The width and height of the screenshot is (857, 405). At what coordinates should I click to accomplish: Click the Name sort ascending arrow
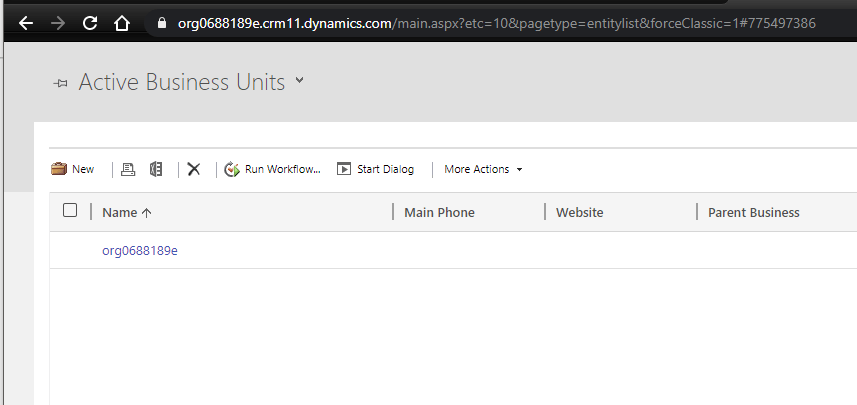146,213
